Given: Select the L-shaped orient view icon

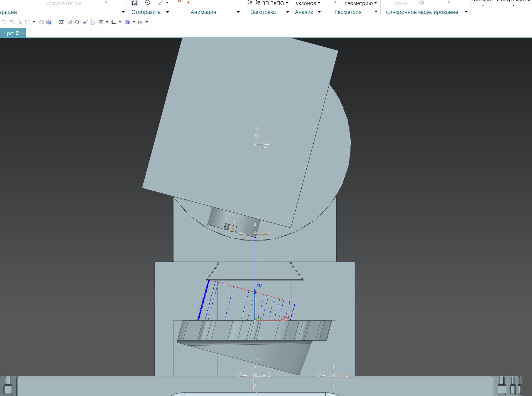Looking at the screenshot, I should [114, 22].
